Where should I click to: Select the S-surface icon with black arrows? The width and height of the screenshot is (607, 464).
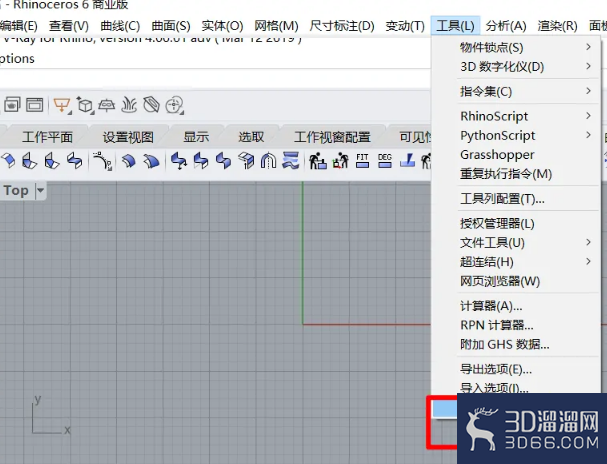[x=178, y=161]
